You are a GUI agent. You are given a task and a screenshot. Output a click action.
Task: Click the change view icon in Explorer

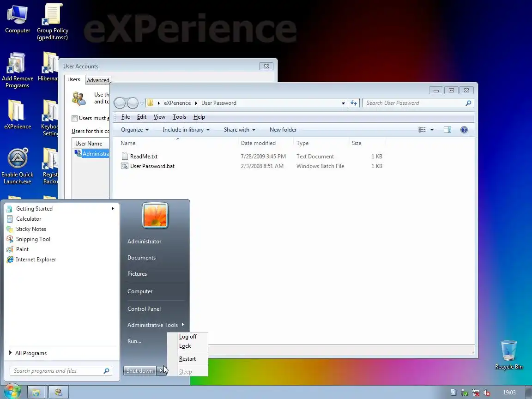pyautogui.click(x=422, y=130)
